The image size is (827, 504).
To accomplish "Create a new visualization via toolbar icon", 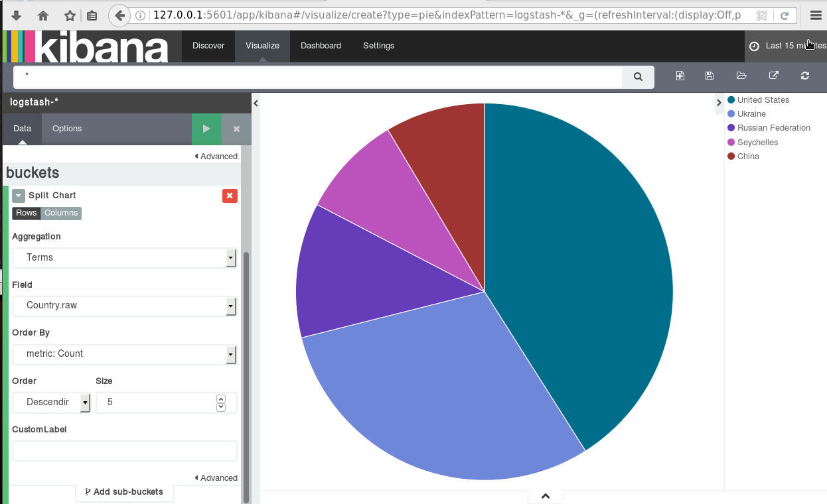I will pos(680,76).
